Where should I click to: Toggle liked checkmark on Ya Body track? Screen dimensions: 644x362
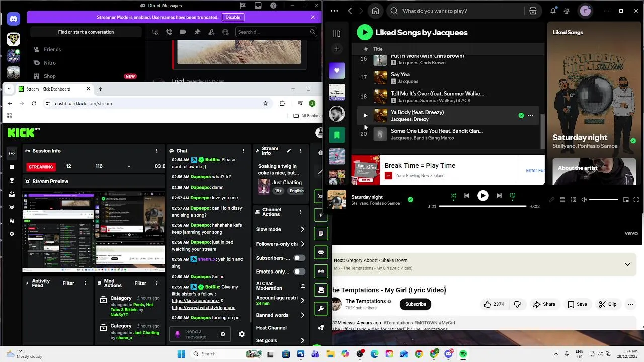[x=521, y=115]
